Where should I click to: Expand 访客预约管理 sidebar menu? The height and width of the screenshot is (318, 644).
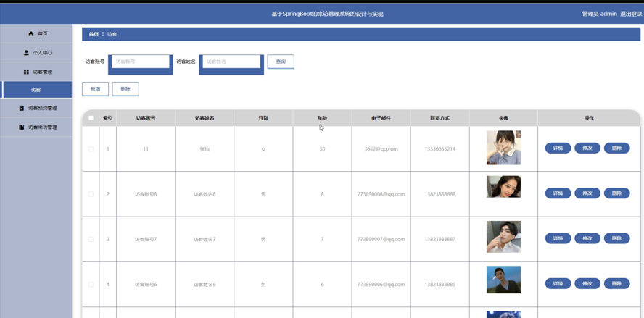(x=36, y=109)
